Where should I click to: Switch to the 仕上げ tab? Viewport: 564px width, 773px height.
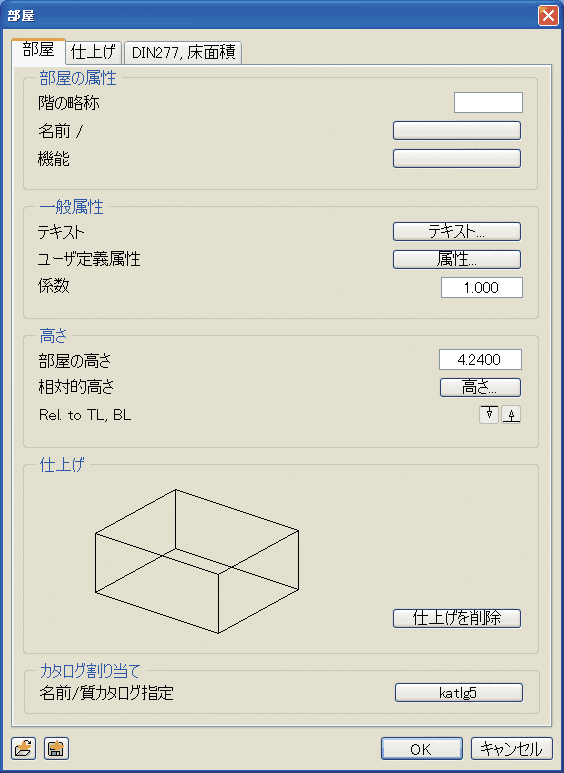coord(94,52)
